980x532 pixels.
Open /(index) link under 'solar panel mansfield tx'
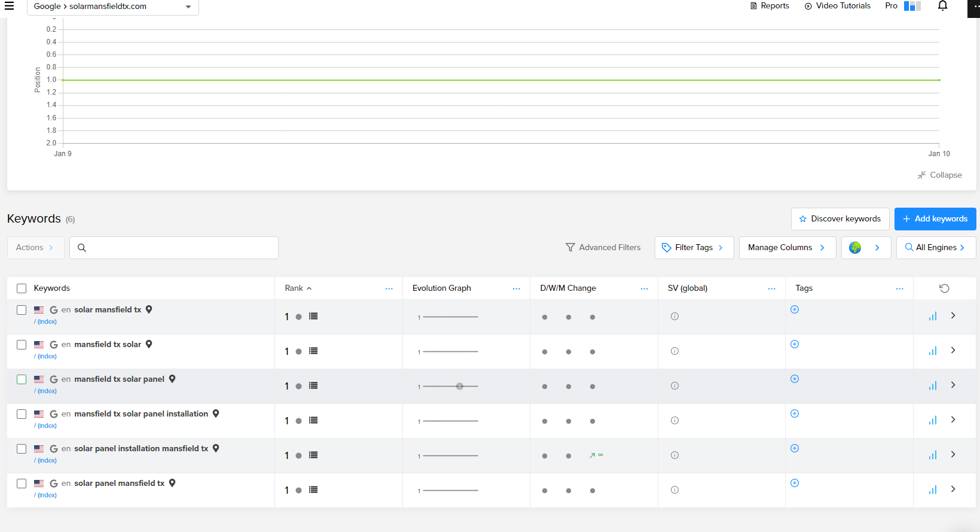coord(46,495)
